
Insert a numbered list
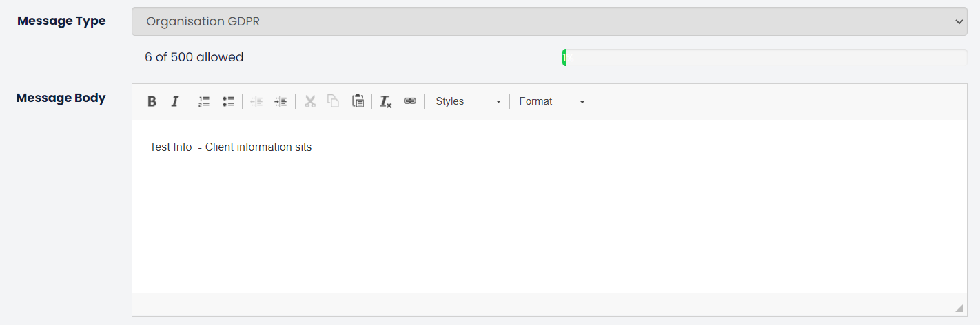[204, 101]
